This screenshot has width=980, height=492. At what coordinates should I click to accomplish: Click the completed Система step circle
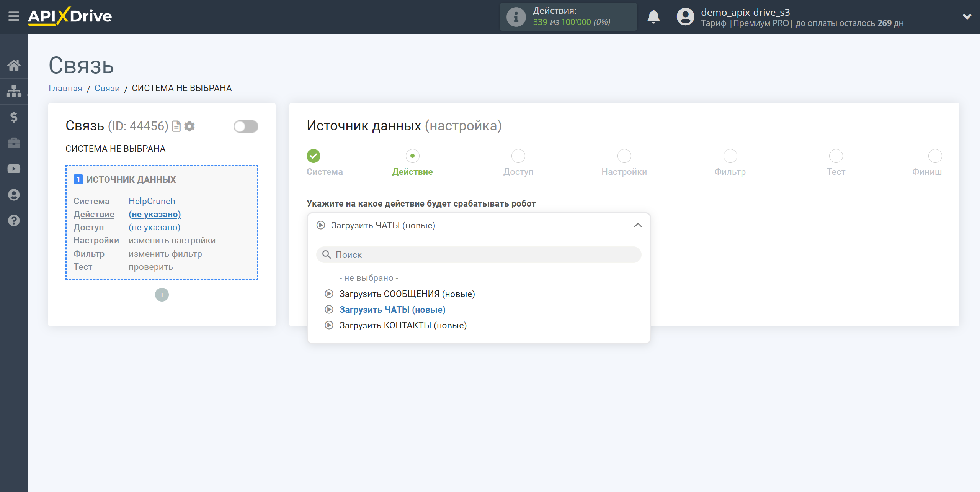(314, 156)
